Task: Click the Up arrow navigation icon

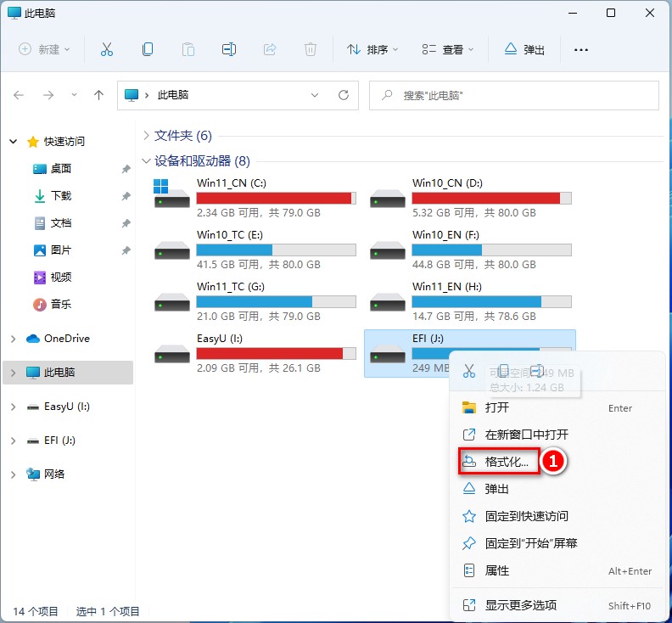Action: pyautogui.click(x=98, y=95)
